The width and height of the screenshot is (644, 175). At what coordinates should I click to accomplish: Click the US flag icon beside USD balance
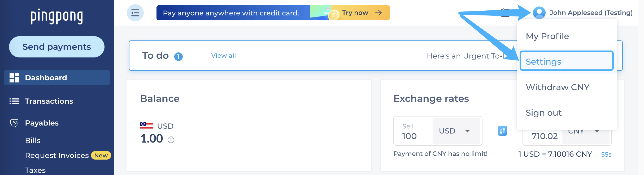coord(146,126)
